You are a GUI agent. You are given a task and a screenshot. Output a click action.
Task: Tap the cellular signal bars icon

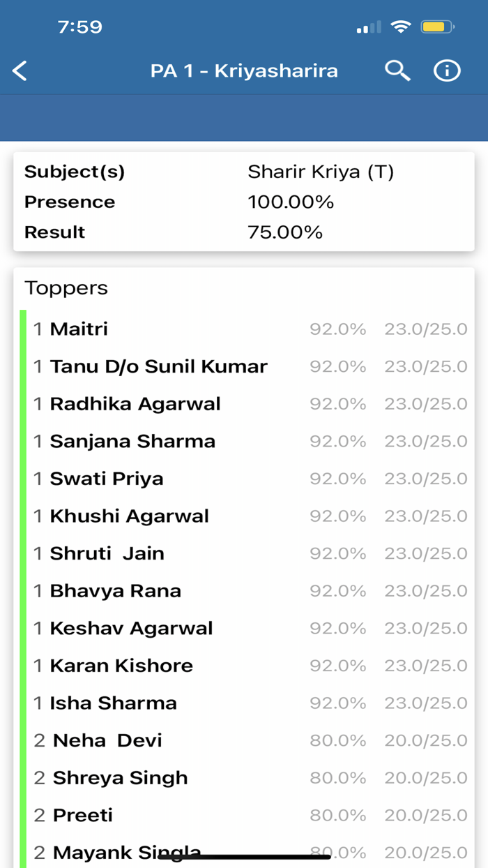coord(369,28)
